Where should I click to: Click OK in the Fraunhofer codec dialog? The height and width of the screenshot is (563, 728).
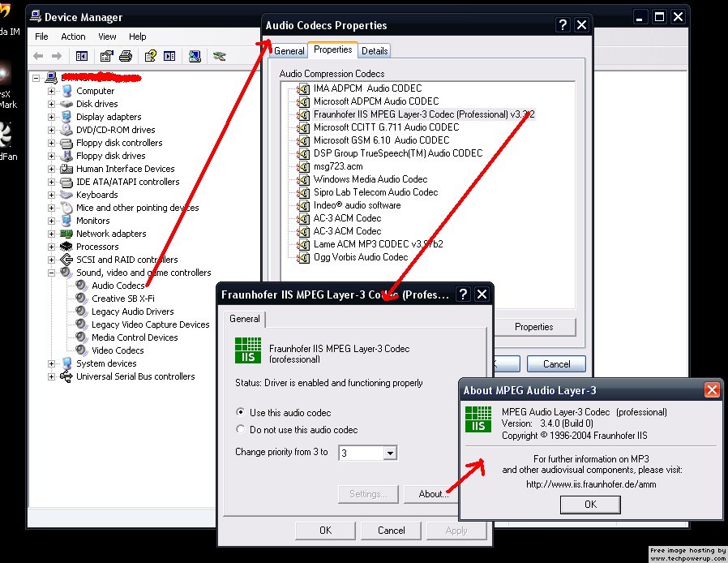(x=325, y=531)
